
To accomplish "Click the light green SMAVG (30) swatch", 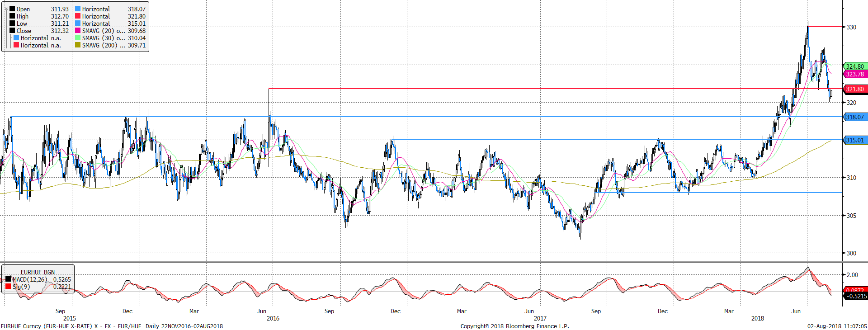I will click(78, 38).
